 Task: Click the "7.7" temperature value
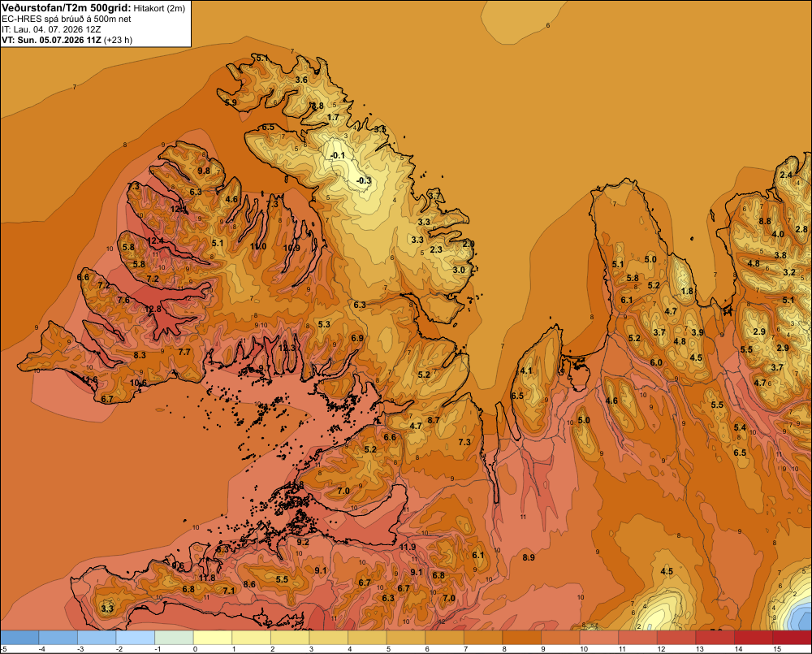pos(184,351)
